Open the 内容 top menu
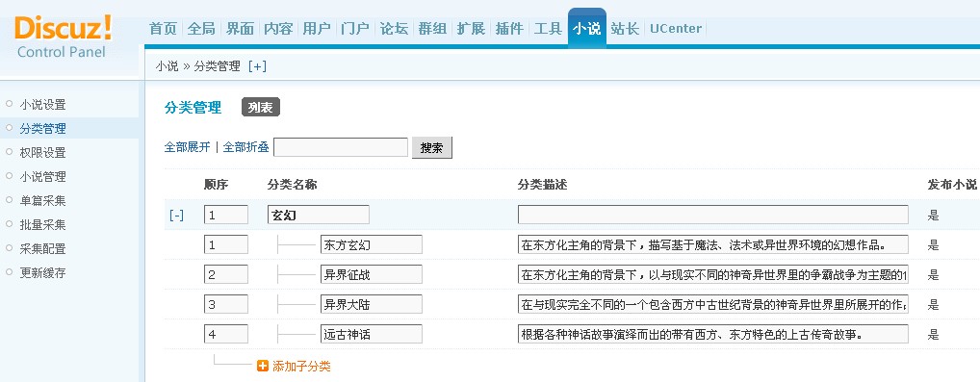Viewport: 980px width, 382px height. click(x=278, y=28)
